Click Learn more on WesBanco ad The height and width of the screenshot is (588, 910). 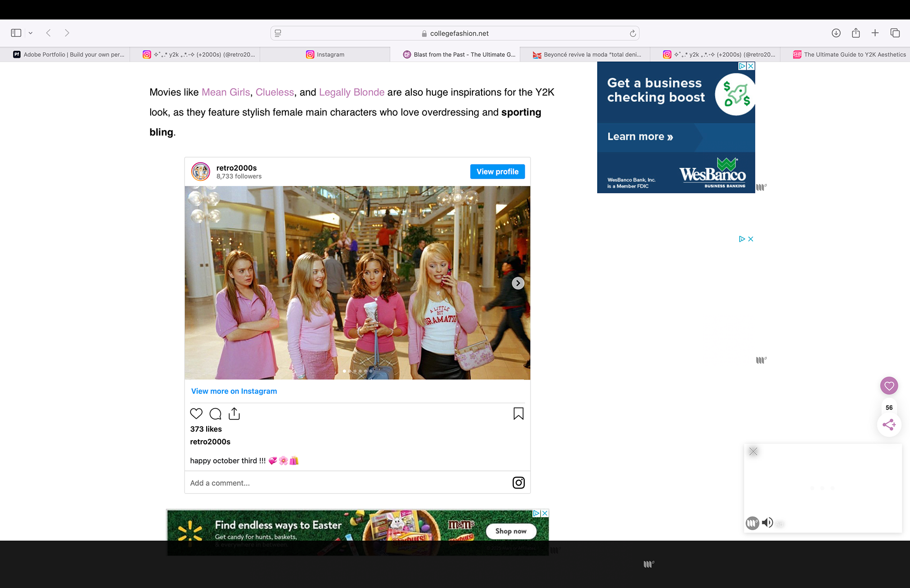tap(640, 136)
